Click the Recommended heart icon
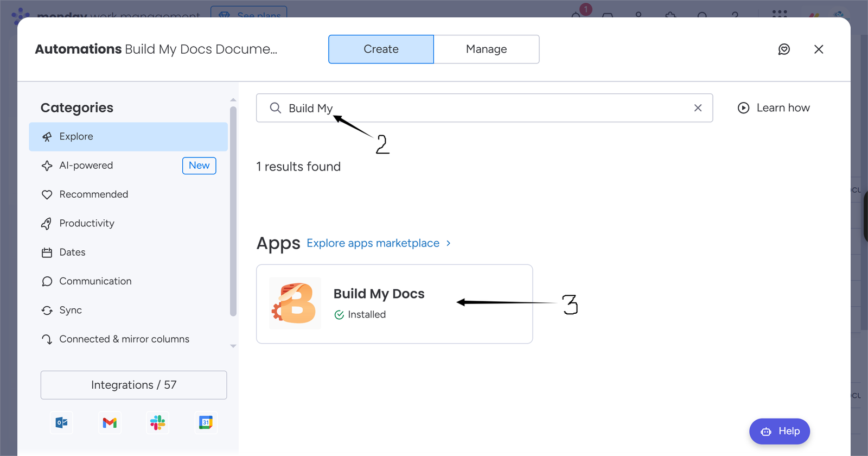The width and height of the screenshot is (868, 456). [x=47, y=194]
